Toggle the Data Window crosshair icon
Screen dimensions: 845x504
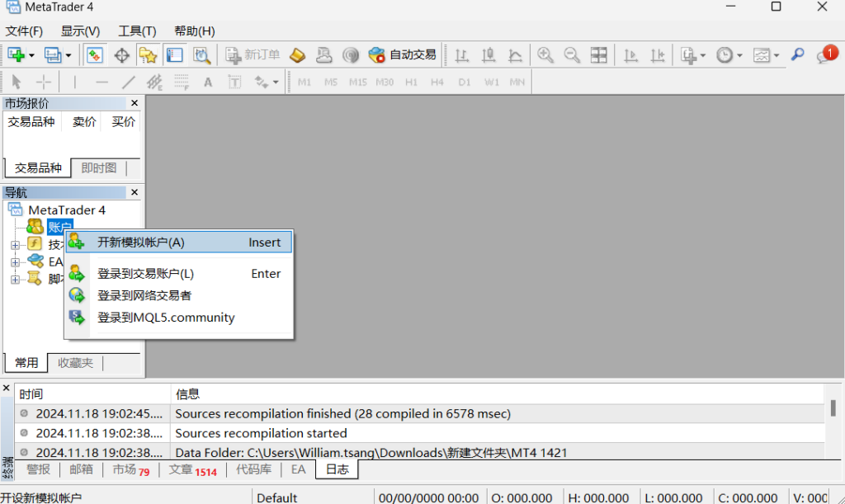(x=121, y=55)
